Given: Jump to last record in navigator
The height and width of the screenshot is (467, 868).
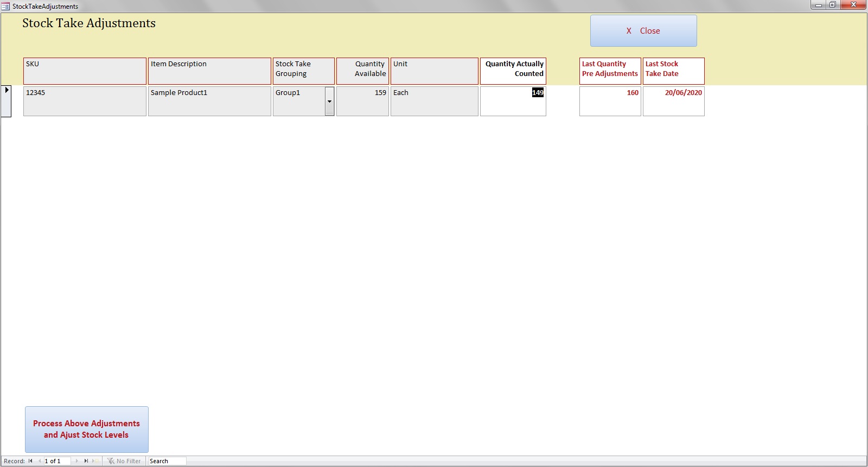Looking at the screenshot, I should pyautogui.click(x=86, y=461).
